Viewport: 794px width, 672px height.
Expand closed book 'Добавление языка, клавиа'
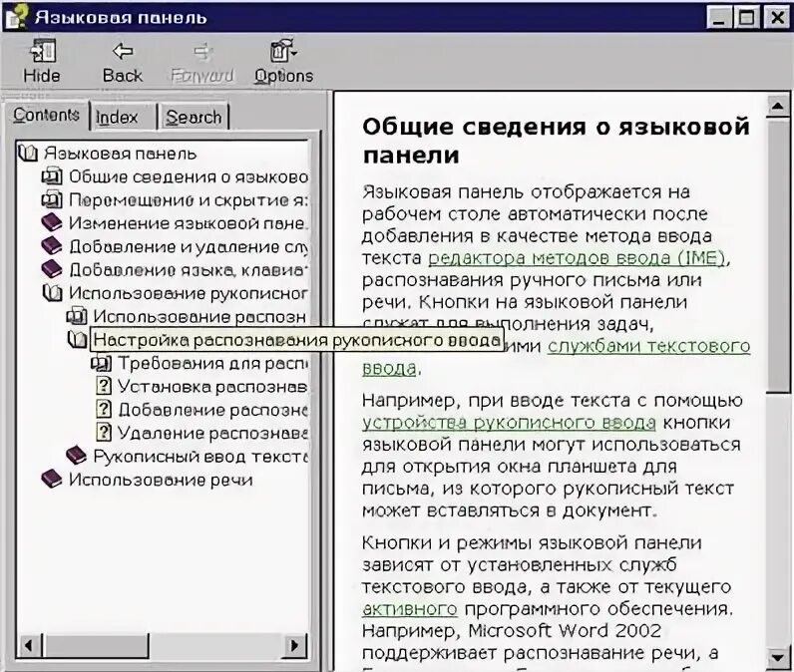pyautogui.click(x=52, y=269)
